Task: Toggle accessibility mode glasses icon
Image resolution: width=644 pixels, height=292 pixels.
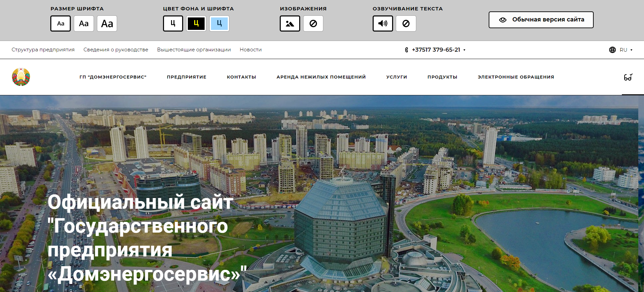Action: (x=628, y=77)
